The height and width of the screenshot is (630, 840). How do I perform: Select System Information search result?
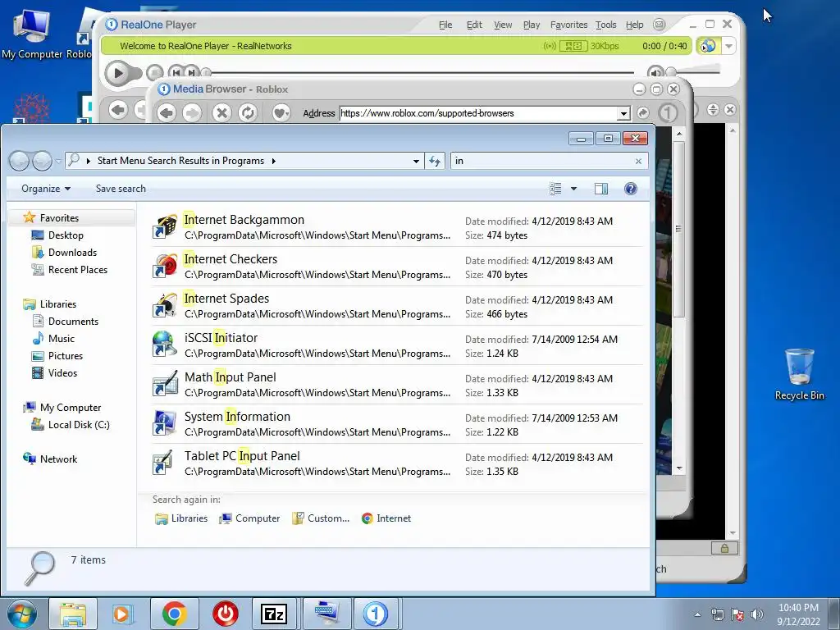pos(397,424)
